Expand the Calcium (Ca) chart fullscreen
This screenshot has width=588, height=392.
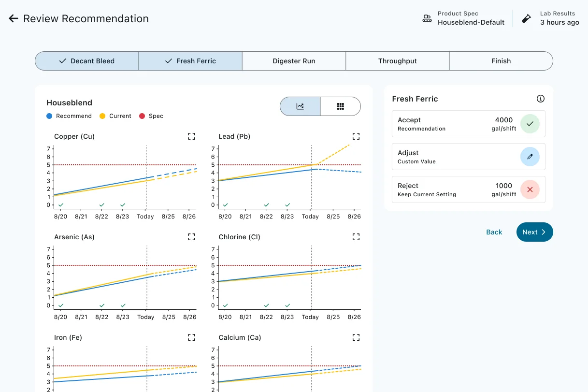[356, 337]
